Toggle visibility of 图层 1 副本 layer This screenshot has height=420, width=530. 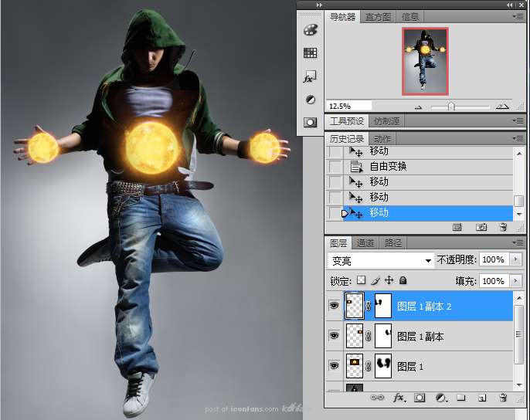[x=334, y=336]
